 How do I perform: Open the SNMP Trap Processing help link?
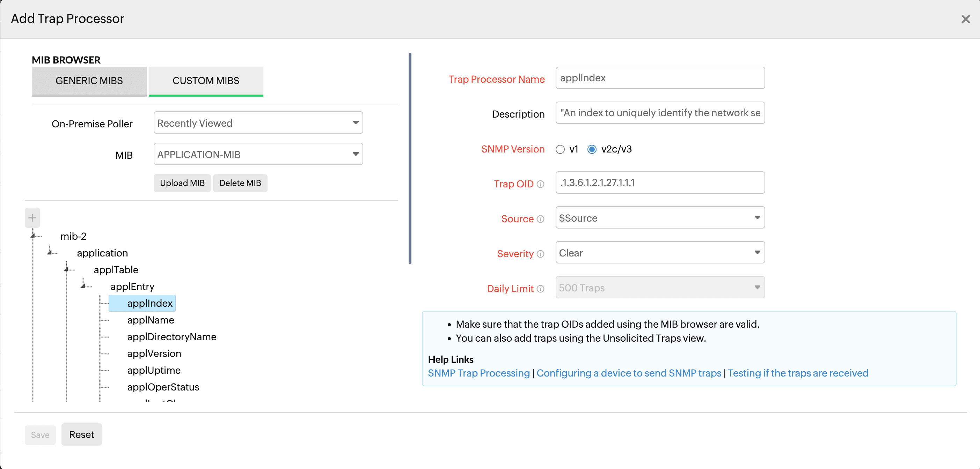pos(478,373)
